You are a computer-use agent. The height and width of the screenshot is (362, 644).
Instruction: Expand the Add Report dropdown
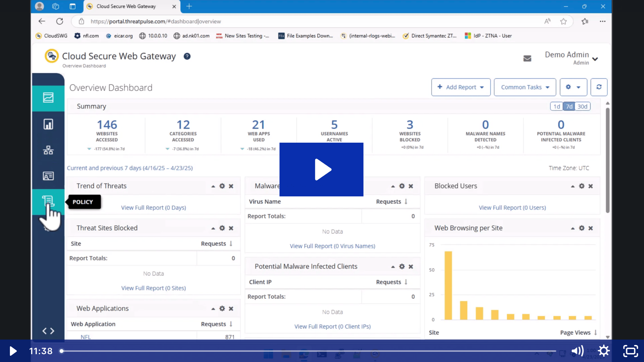[x=461, y=87]
